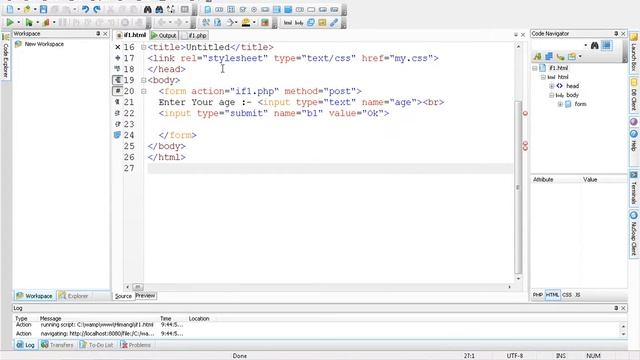The width and height of the screenshot is (640, 360).
Task: Redo the last undone edit
Action: point(97,9)
